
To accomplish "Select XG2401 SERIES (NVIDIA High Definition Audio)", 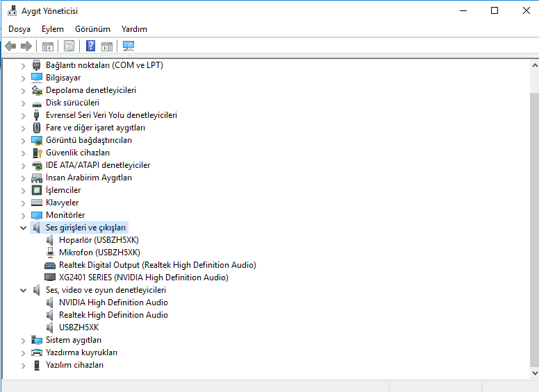I will [x=144, y=278].
